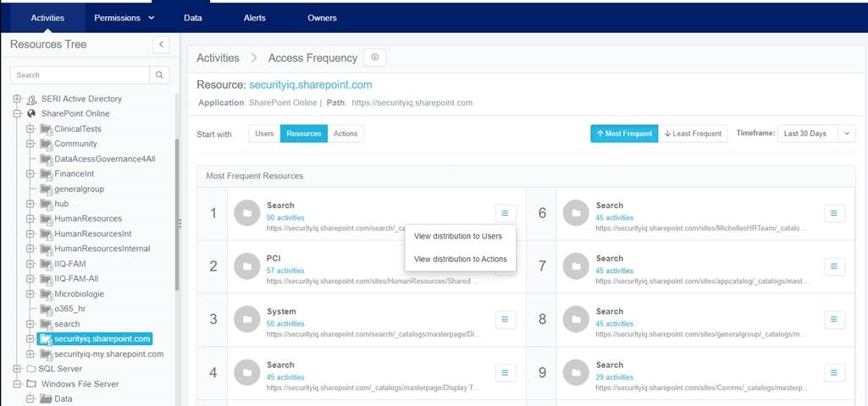Switch to the Alerts tab
The width and height of the screenshot is (868, 406).
(254, 18)
